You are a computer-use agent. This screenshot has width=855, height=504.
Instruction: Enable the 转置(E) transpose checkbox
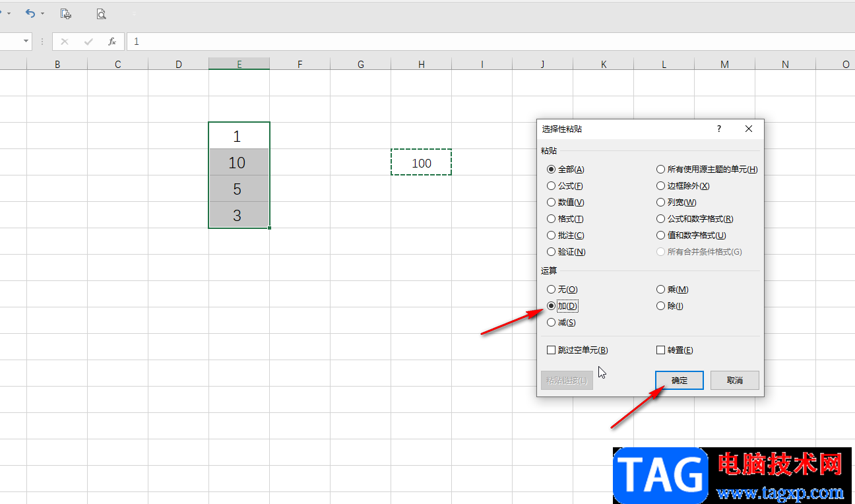pyautogui.click(x=675, y=350)
